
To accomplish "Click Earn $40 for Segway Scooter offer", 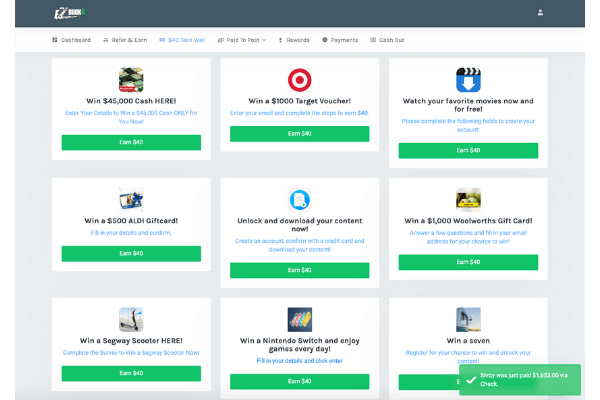I will (131, 373).
